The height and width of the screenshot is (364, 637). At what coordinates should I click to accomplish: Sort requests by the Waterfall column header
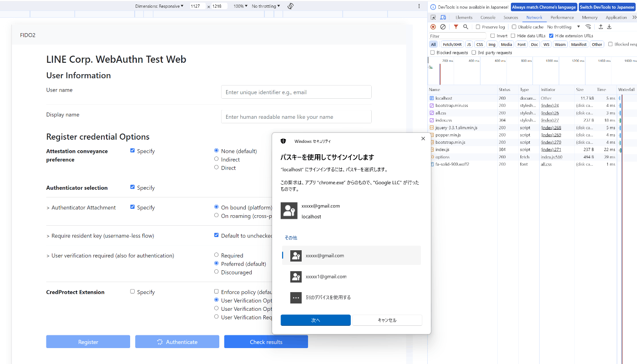(x=627, y=90)
